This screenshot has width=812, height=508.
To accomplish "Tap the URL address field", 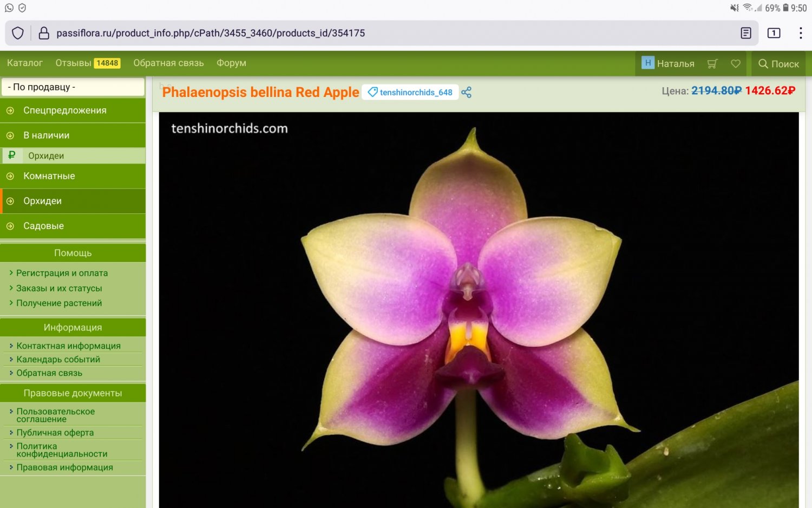I will coord(379,33).
